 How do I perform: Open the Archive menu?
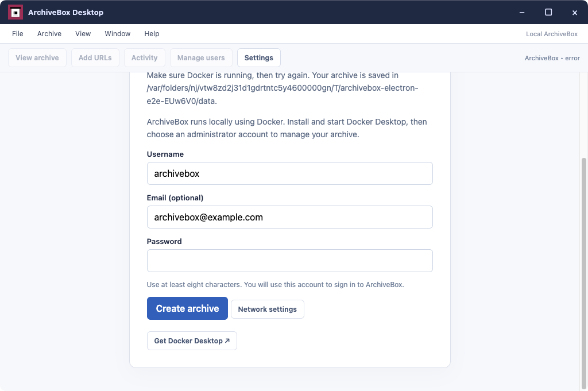tap(49, 34)
